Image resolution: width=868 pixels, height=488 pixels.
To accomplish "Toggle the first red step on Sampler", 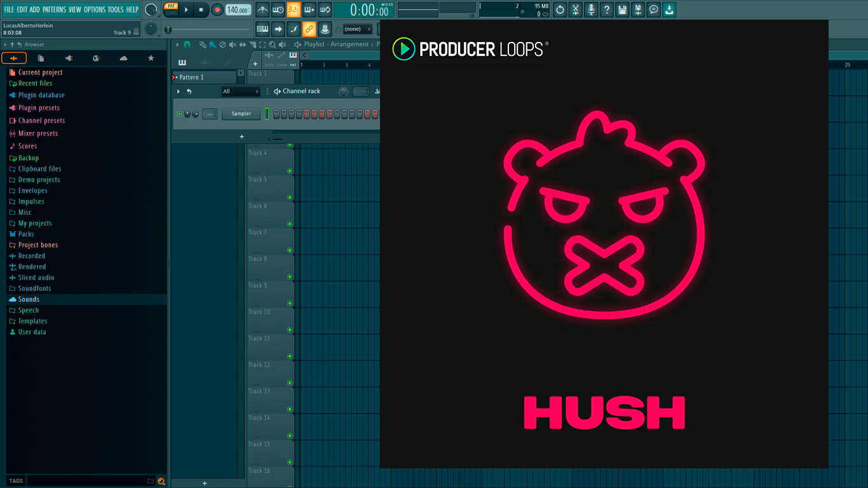I will (x=307, y=114).
